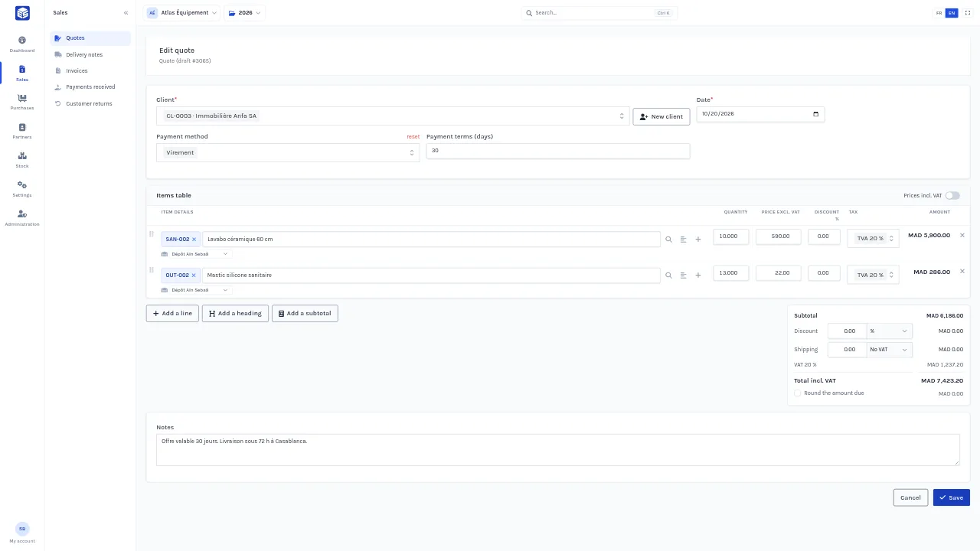
Task: Grab drag handle of OUT-002 line
Action: coord(151,270)
